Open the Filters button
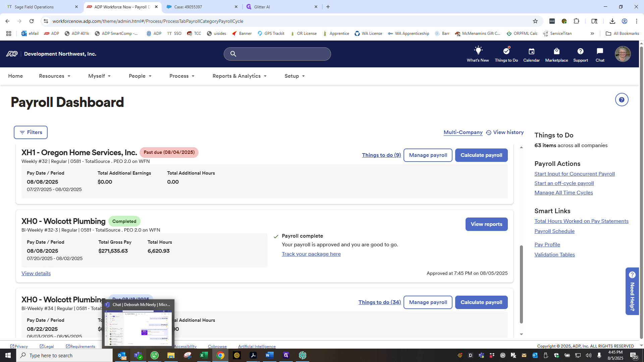This screenshot has height=362, width=644. pyautogui.click(x=31, y=132)
